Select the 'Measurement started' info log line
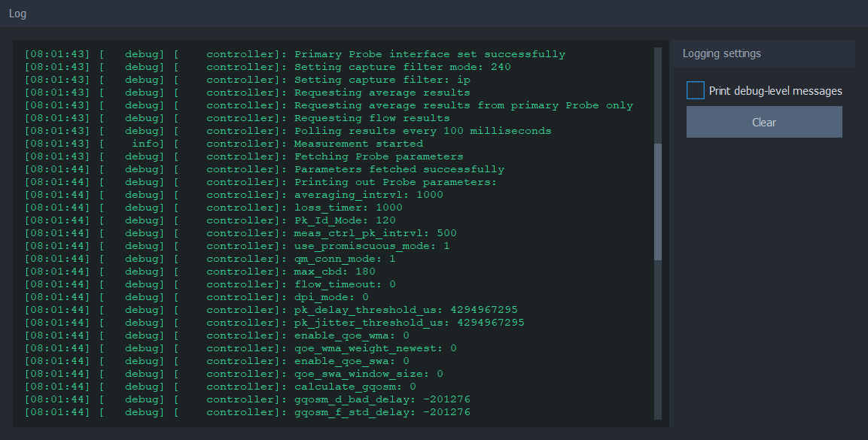This screenshot has height=440, width=868. point(224,144)
